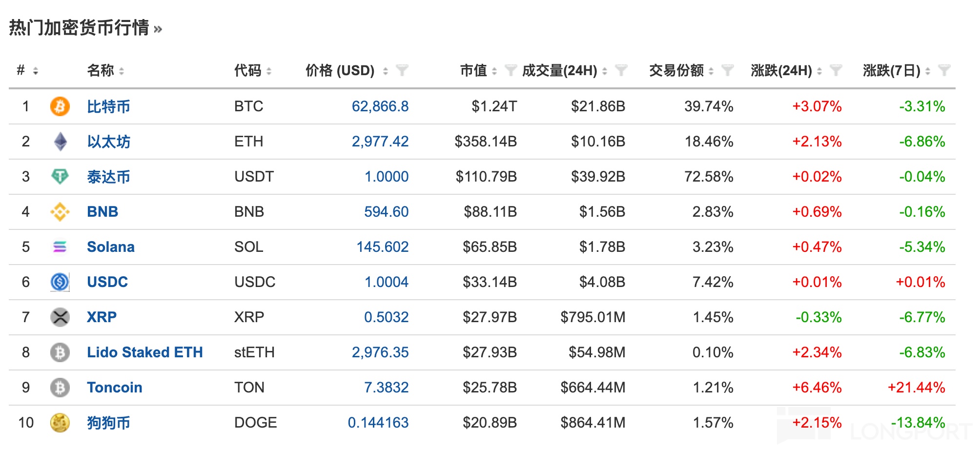Click the Solana striped logo icon
Screen dimensions: 980x452
(x=60, y=247)
